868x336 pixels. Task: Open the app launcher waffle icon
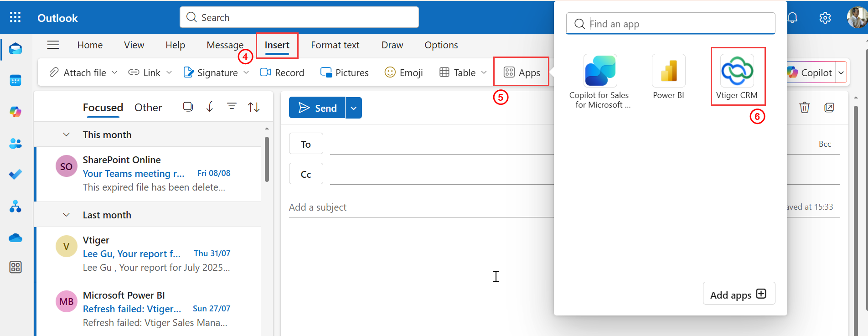(15, 18)
